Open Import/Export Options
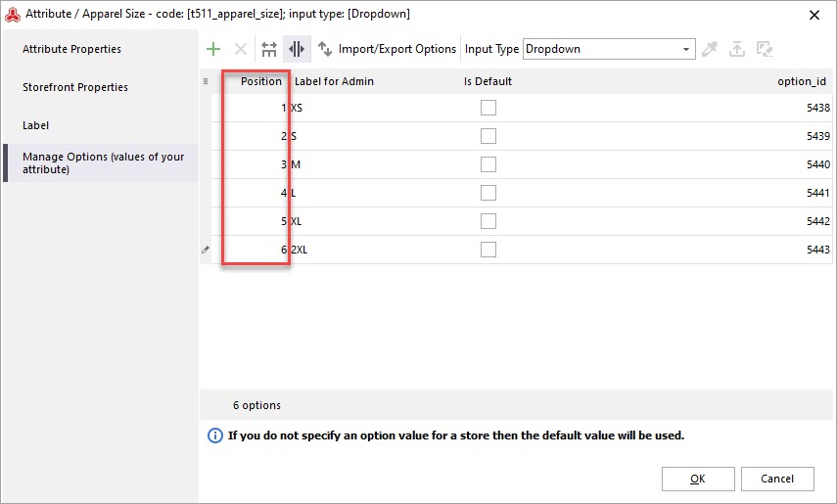Viewport: 837px width, 504px height. point(387,49)
